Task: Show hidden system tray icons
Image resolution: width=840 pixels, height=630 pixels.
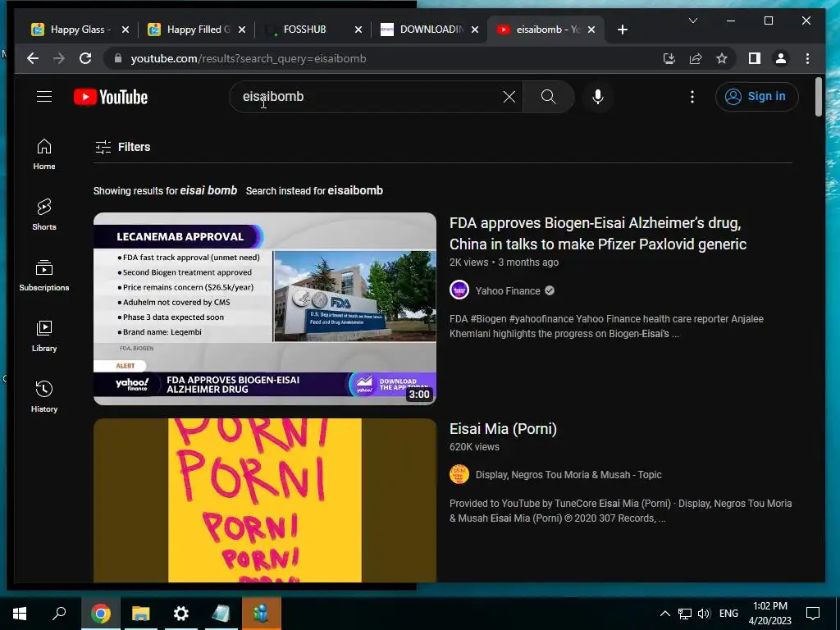Action: tap(664, 614)
